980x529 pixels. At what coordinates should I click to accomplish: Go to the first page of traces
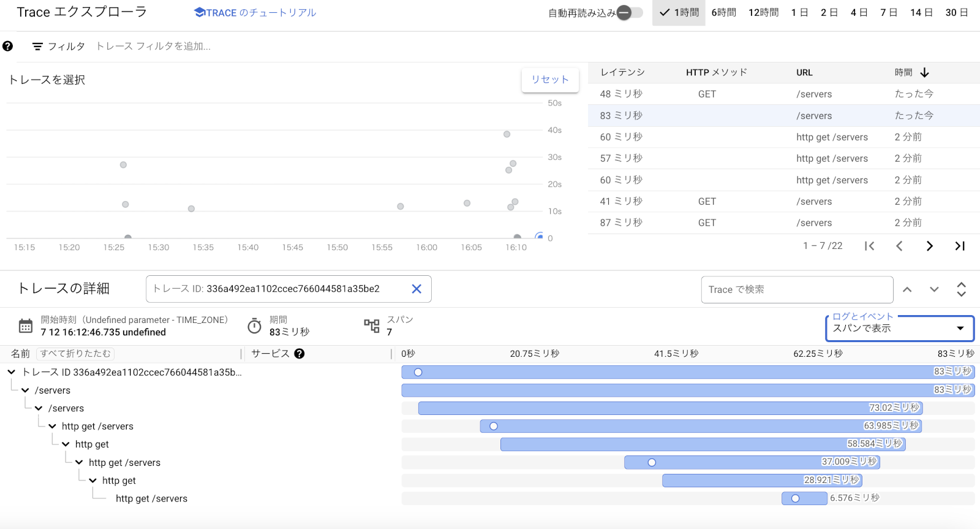click(869, 246)
